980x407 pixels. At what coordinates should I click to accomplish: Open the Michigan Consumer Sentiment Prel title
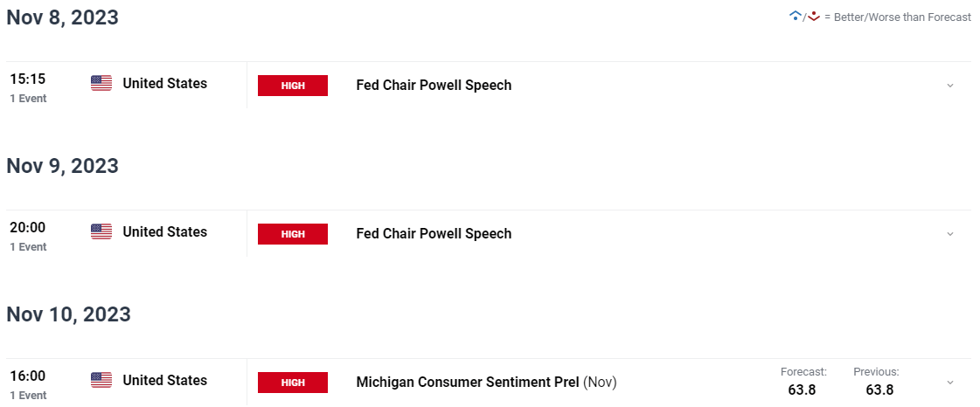(468, 383)
